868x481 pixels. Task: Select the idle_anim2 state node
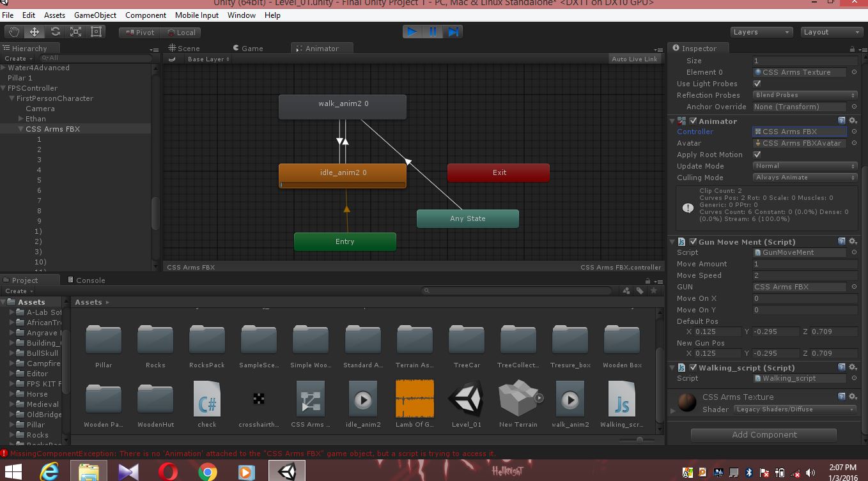[343, 176]
